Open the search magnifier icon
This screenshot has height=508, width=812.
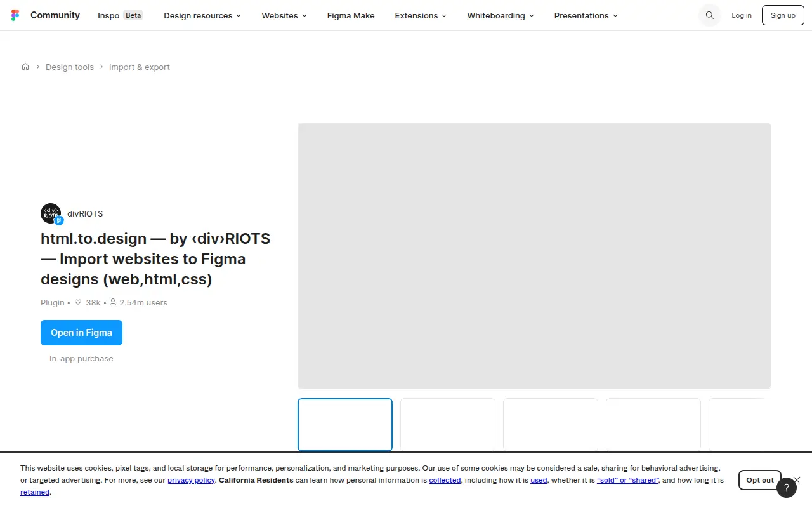click(710, 15)
